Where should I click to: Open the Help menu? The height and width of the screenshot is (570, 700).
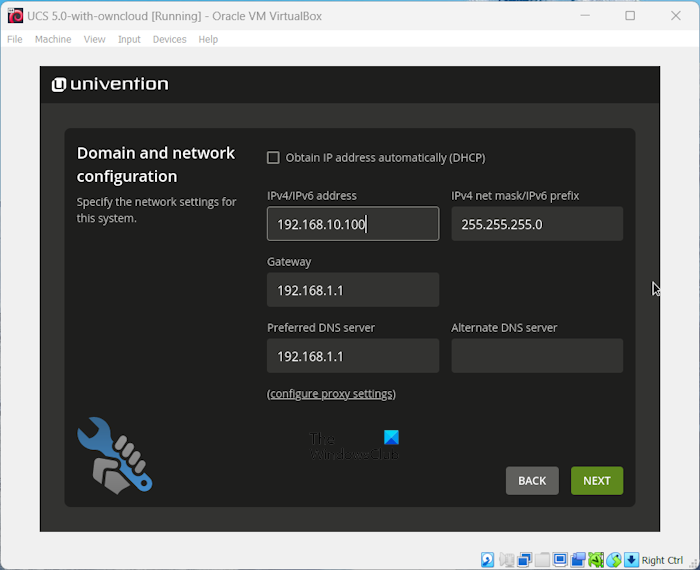tap(208, 39)
